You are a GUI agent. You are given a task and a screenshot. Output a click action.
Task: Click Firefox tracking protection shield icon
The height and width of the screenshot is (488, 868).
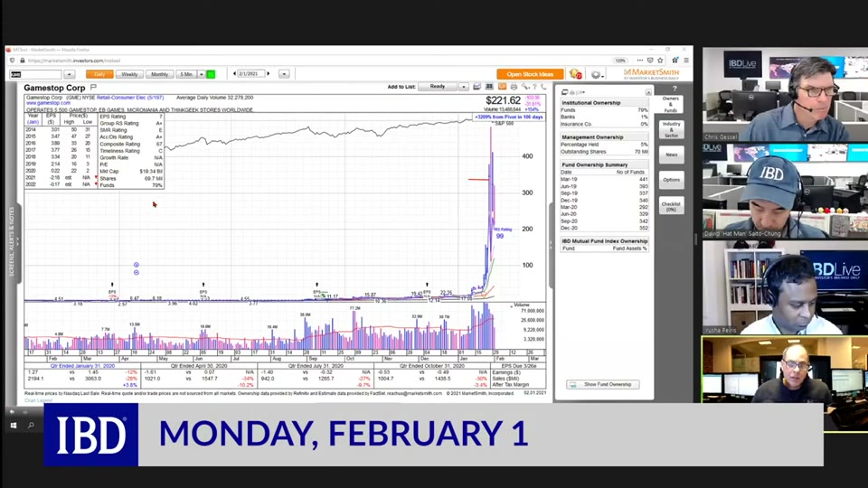pos(12,61)
